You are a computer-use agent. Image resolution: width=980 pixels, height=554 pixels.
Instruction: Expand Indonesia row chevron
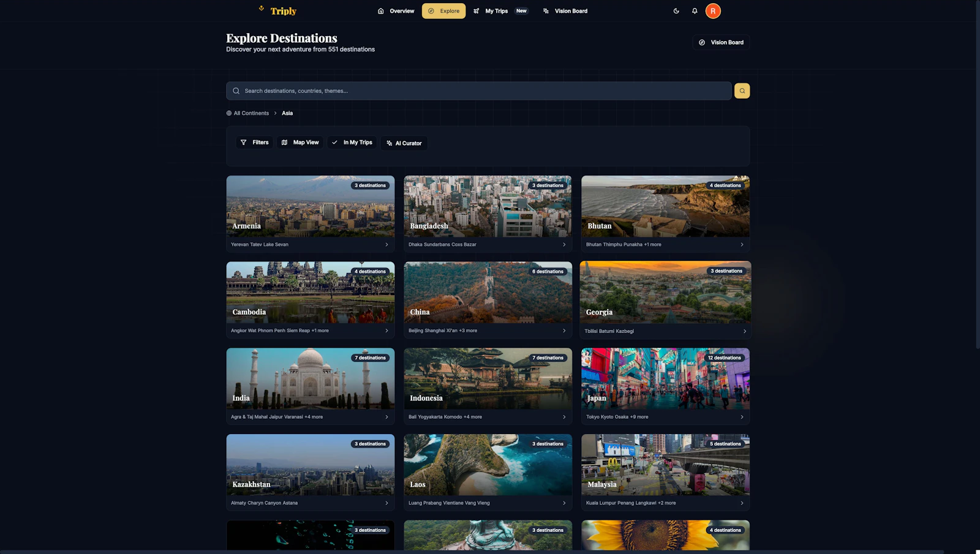[564, 417]
